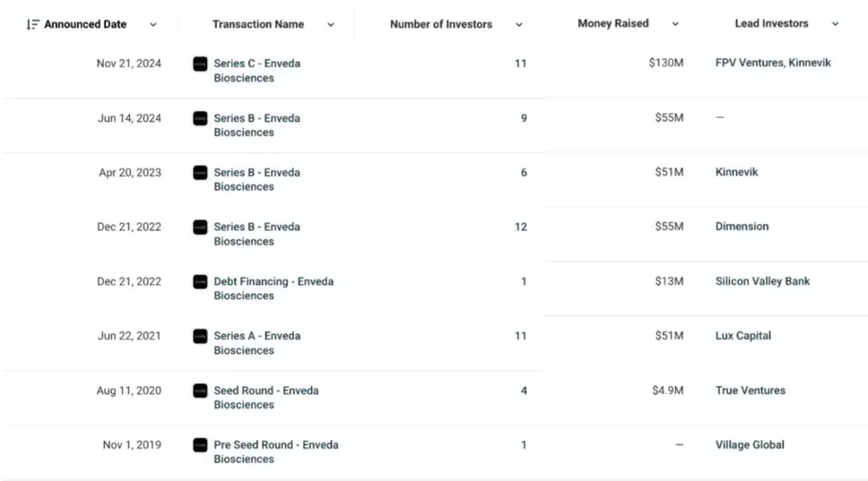This screenshot has height=481, width=868.
Task: Click the Series A row logo icon
Action: click(200, 336)
